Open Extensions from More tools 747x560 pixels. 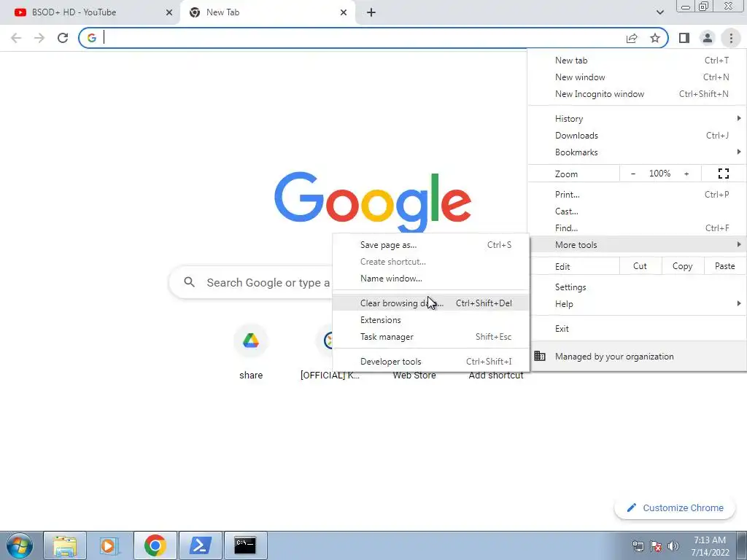pyautogui.click(x=430, y=320)
